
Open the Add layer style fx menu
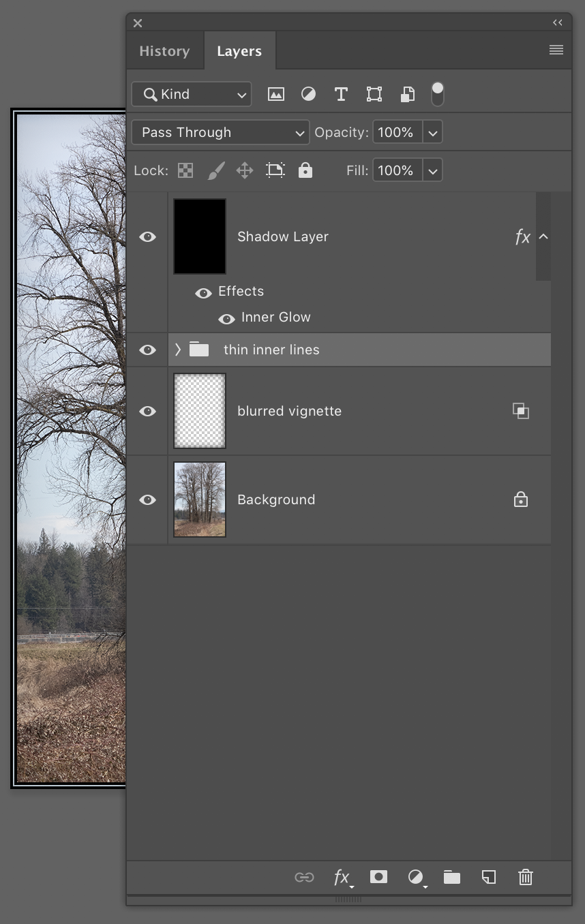[341, 877]
